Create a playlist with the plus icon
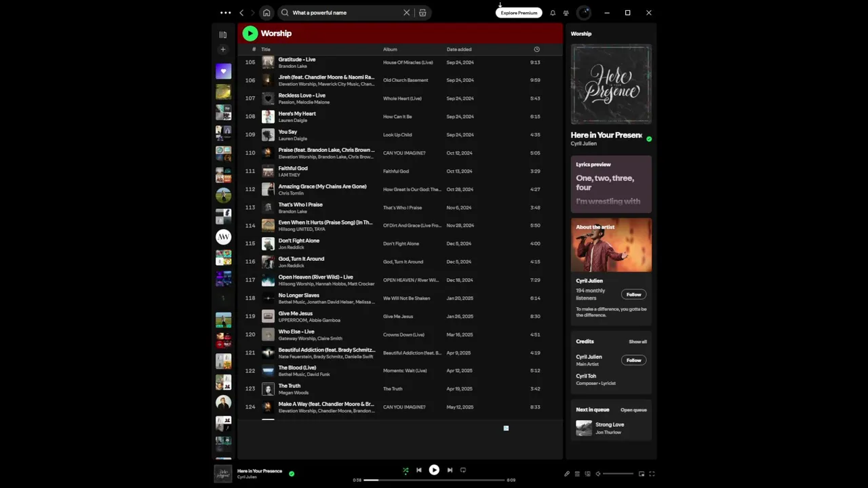 [223, 49]
